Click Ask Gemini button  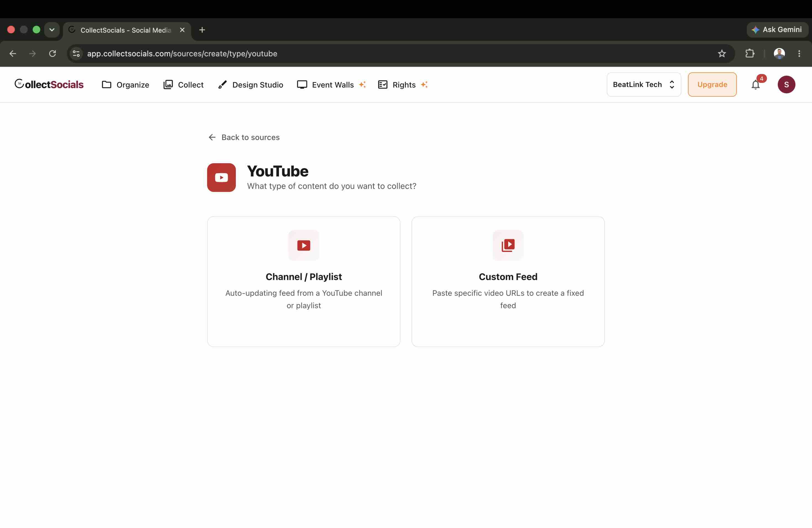pyautogui.click(x=777, y=30)
